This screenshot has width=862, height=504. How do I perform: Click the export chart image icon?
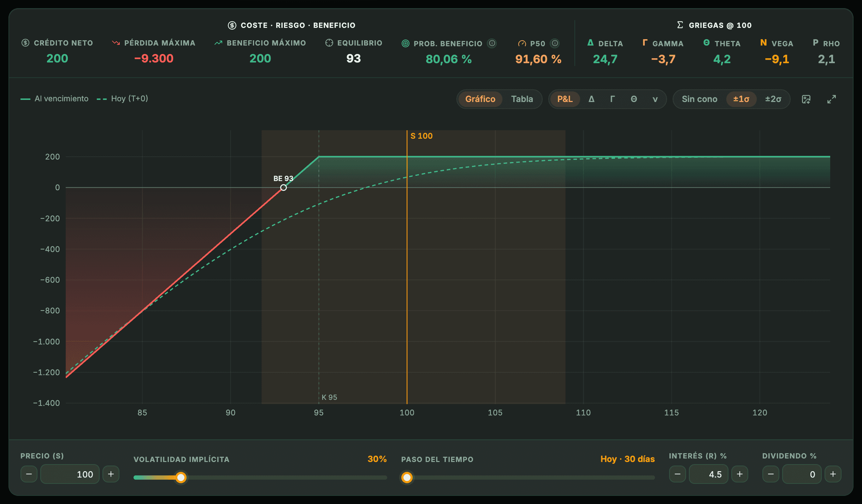tap(806, 99)
